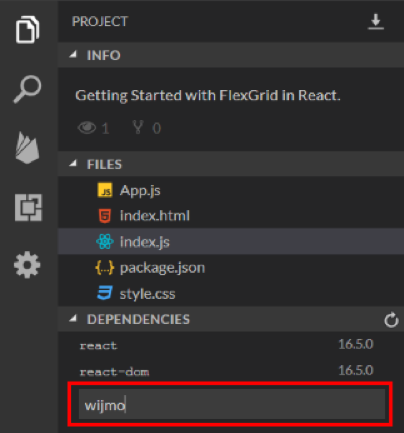Open the App.js file
404x433 pixels.
coord(231,190)
